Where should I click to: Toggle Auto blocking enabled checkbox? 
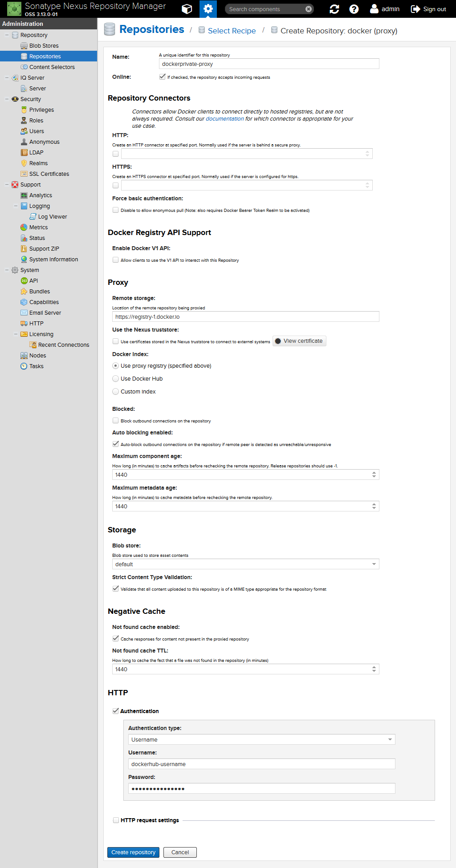[x=115, y=444]
